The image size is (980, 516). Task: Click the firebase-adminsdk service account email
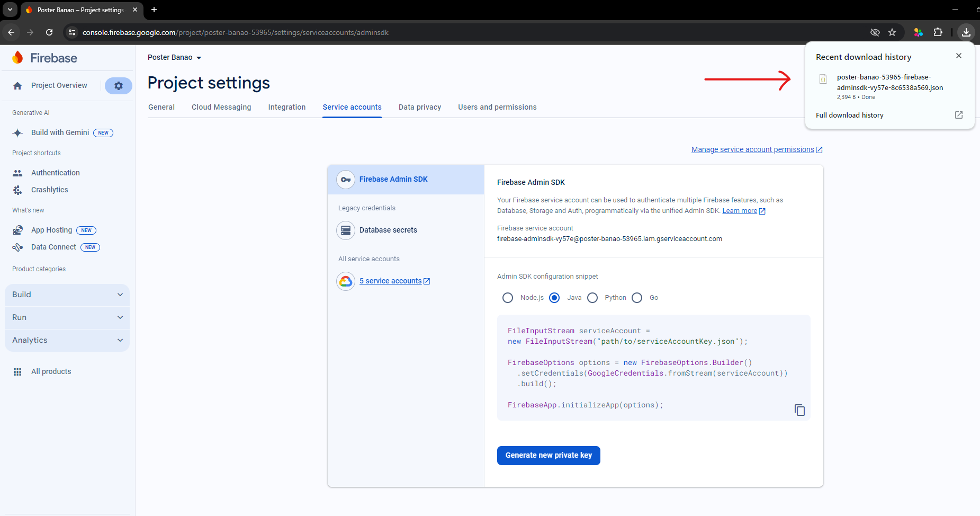pyautogui.click(x=609, y=239)
